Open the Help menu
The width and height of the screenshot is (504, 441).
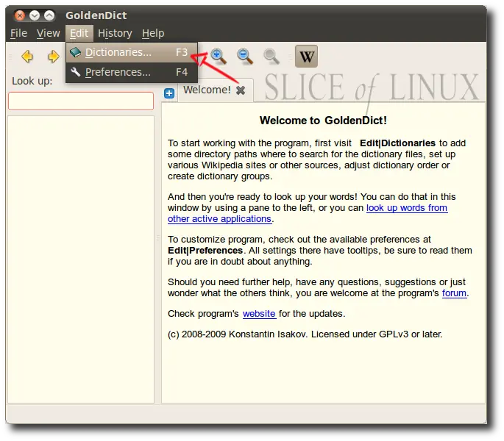[153, 33]
